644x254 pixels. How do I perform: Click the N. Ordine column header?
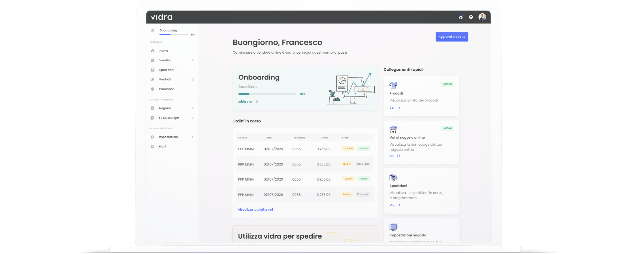pyautogui.click(x=299, y=138)
